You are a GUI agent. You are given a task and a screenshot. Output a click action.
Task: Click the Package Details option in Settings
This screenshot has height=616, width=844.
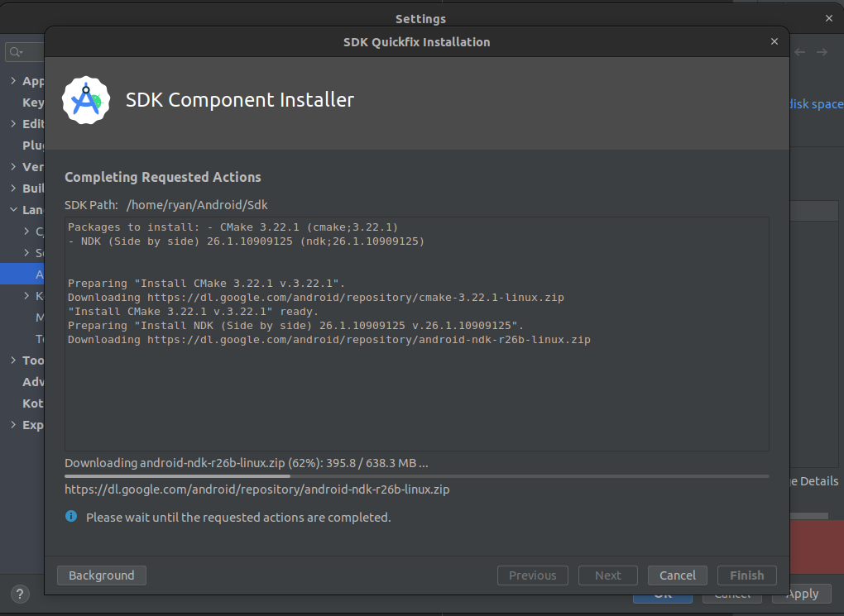click(814, 481)
